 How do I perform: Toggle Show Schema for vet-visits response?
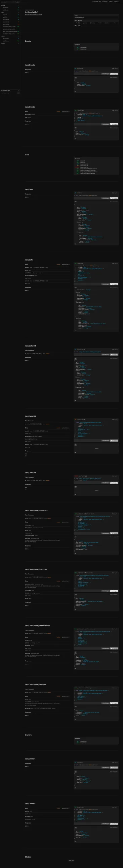tap(114, 537)
